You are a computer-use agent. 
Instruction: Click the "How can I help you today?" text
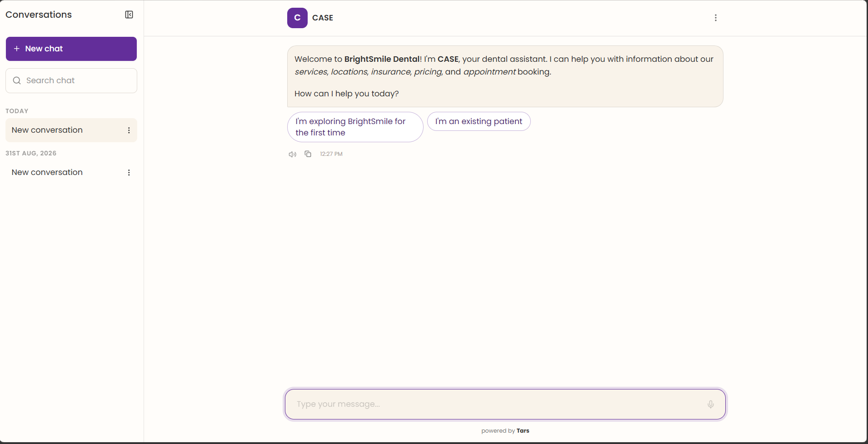pyautogui.click(x=347, y=94)
